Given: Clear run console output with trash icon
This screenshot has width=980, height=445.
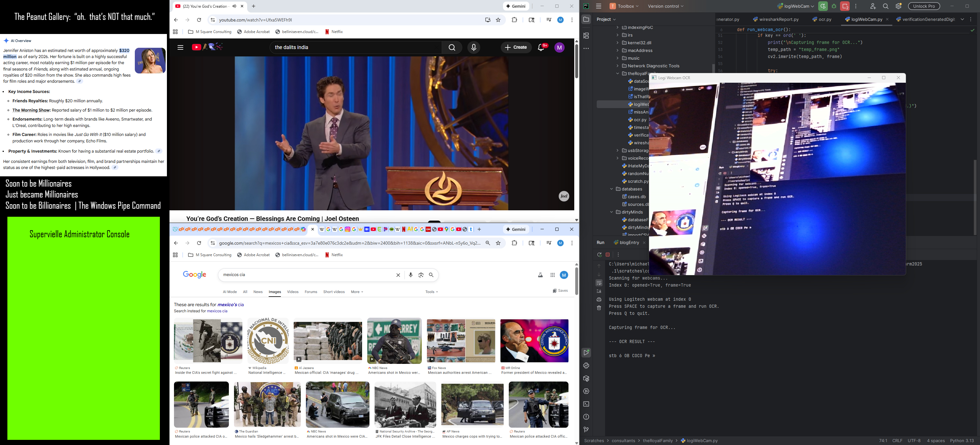Looking at the screenshot, I should point(599,308).
